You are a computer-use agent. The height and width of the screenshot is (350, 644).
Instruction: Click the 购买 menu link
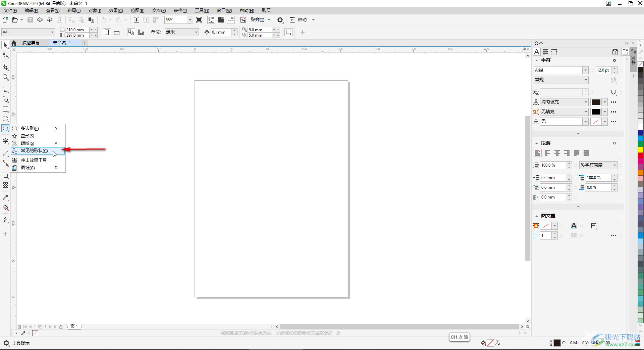pyautogui.click(x=266, y=10)
